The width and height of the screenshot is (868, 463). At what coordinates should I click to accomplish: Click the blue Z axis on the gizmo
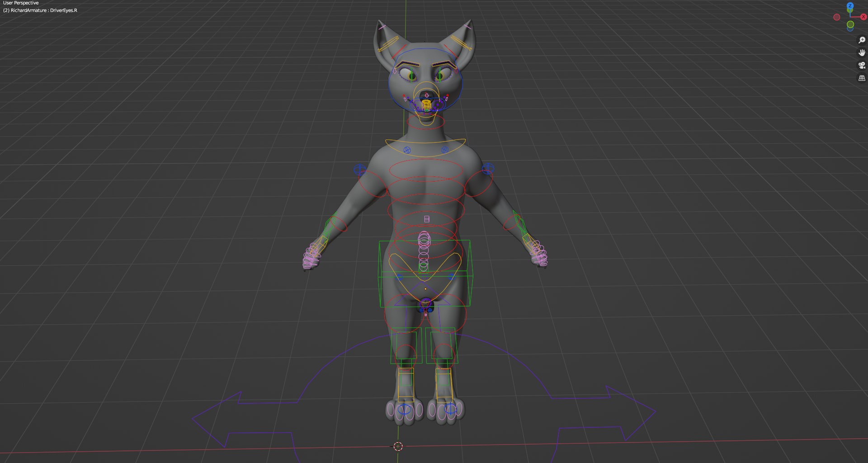850,6
